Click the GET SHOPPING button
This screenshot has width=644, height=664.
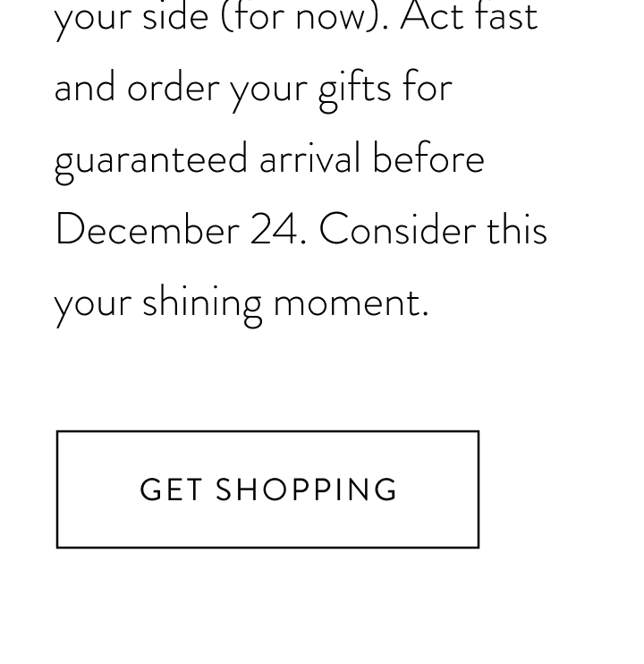point(267,489)
